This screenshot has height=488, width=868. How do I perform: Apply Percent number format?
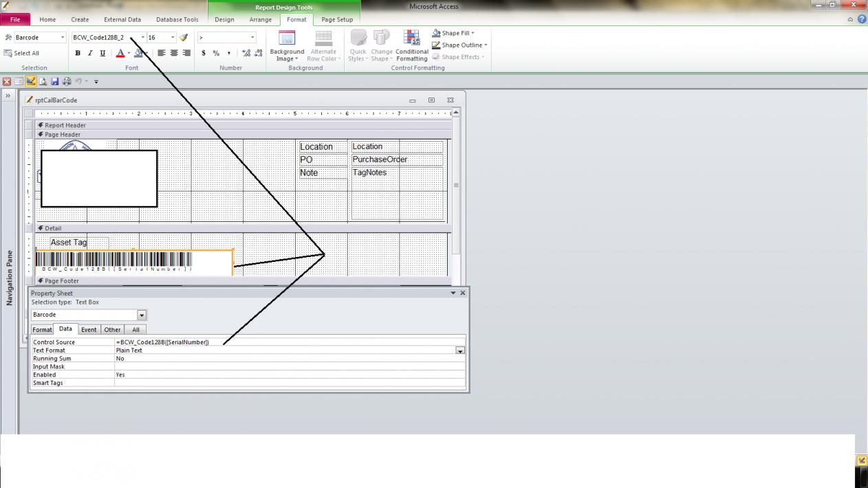pos(216,53)
